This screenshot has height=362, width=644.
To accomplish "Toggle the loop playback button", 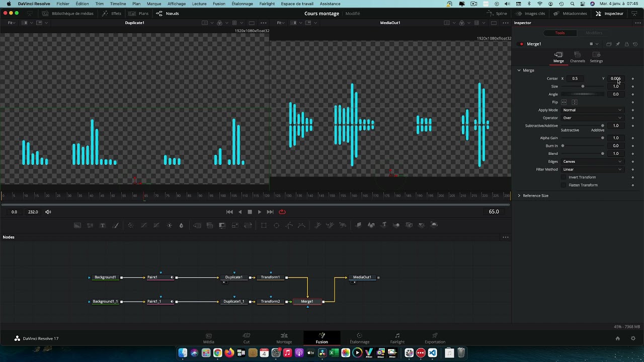I will [x=282, y=212].
